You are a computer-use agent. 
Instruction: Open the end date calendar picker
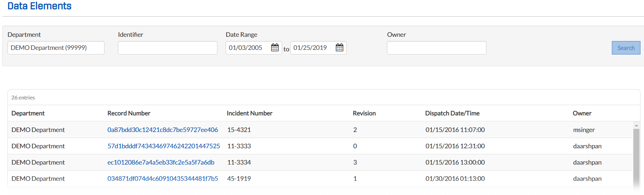339,47
